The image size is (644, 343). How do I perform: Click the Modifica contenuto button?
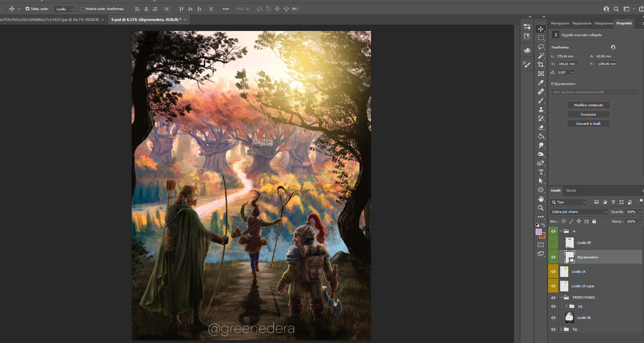(588, 105)
